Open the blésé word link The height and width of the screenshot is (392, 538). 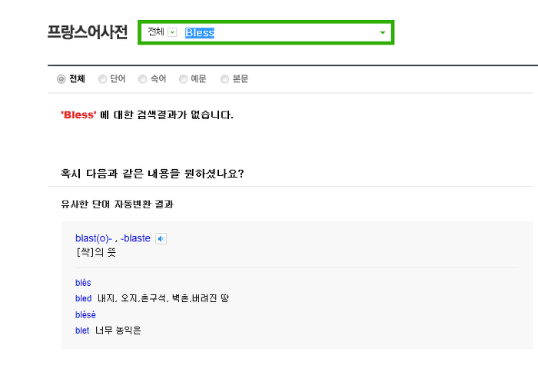(x=85, y=315)
